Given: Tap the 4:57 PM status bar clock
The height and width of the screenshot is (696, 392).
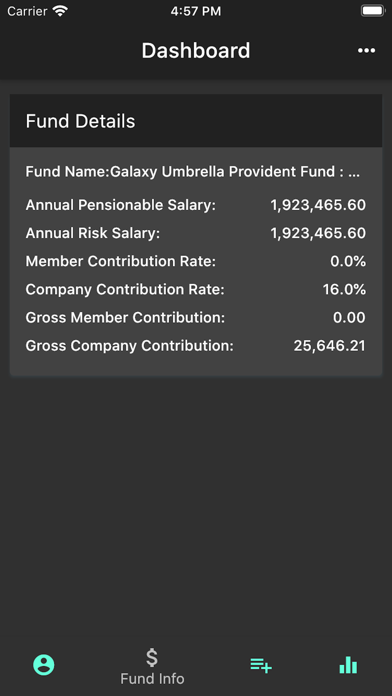Looking at the screenshot, I should [196, 11].
